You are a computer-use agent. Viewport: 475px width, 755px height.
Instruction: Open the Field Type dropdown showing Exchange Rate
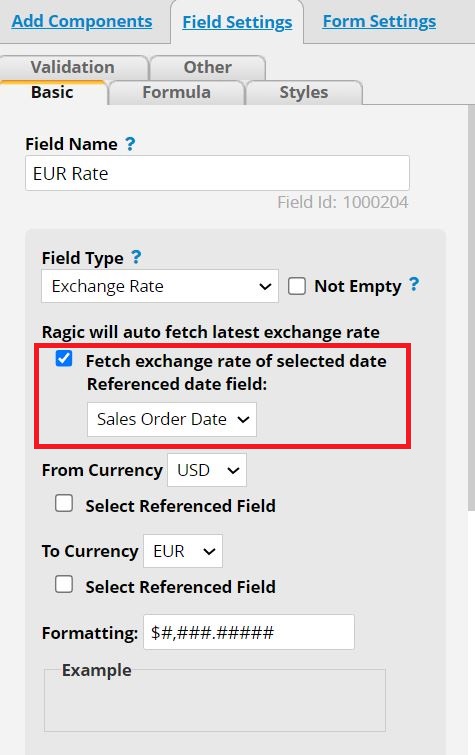tap(160, 286)
